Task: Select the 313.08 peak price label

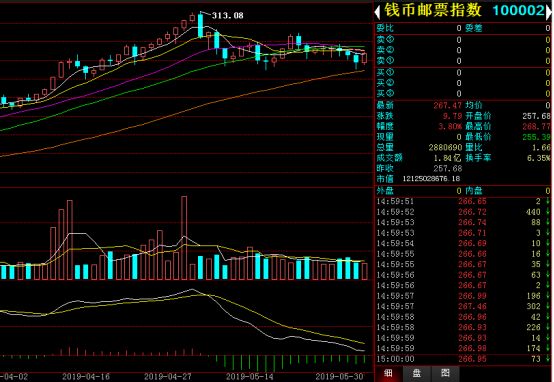Action: coord(228,16)
